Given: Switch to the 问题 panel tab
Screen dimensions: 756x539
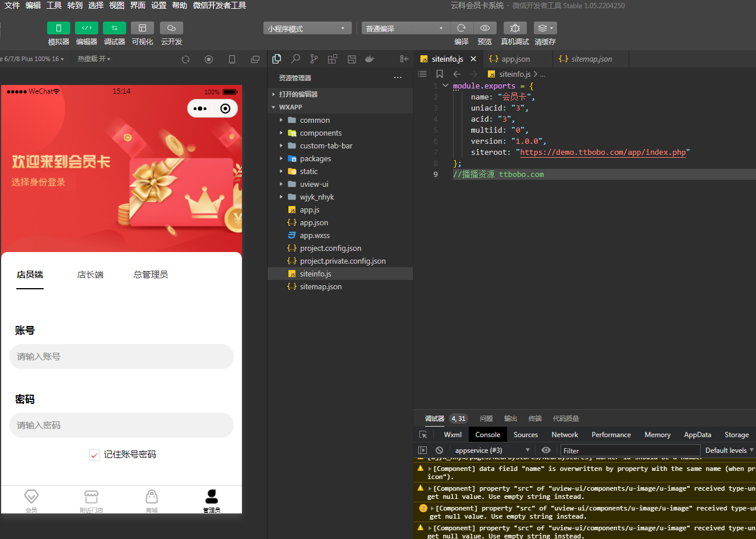Looking at the screenshot, I should pos(486,419).
